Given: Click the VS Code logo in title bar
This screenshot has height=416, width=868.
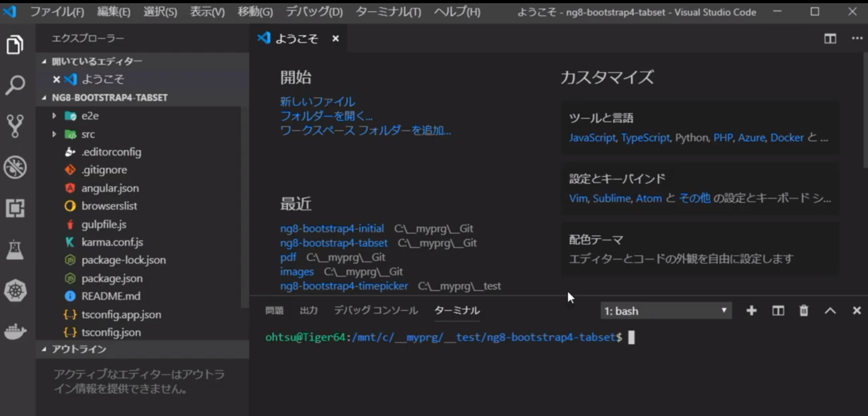Looking at the screenshot, I should click(x=10, y=11).
